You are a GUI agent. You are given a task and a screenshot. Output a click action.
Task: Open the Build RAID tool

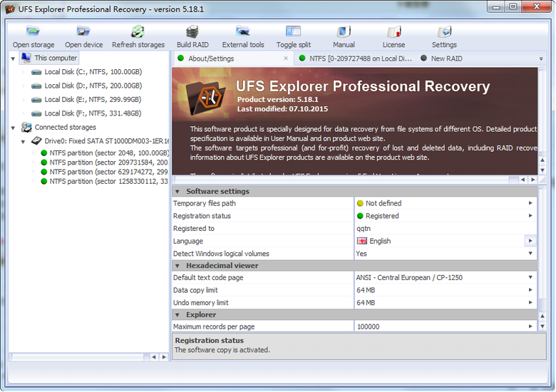pyautogui.click(x=192, y=32)
